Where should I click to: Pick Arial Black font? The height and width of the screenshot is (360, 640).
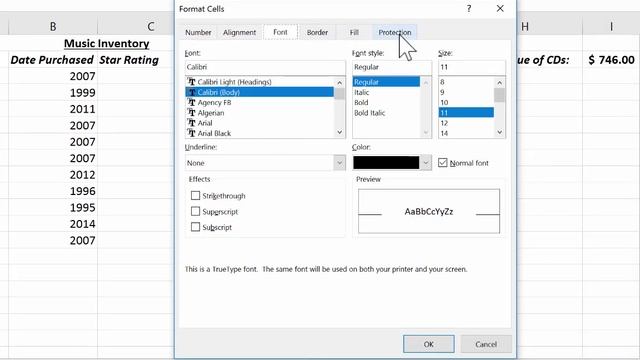click(260, 133)
